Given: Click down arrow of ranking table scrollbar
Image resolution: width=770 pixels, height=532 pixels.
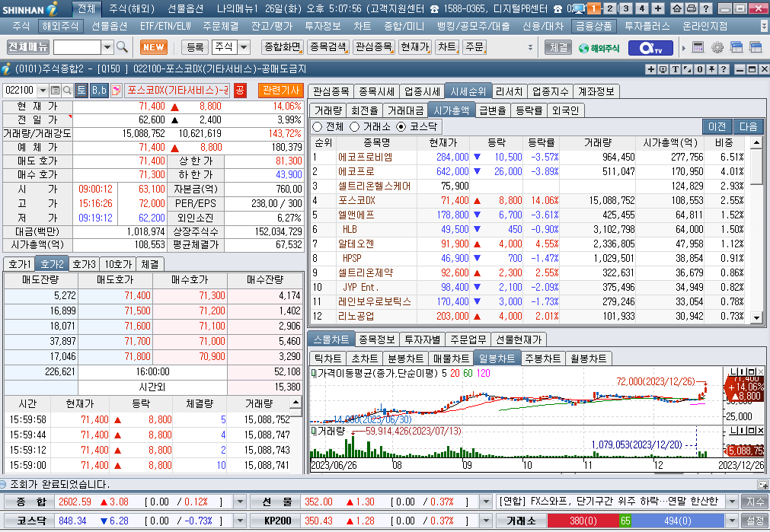Looking at the screenshot, I should [757, 318].
